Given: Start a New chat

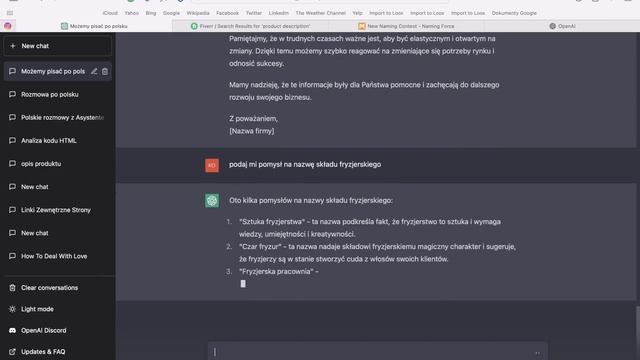Looking at the screenshot, I should [x=58, y=46].
